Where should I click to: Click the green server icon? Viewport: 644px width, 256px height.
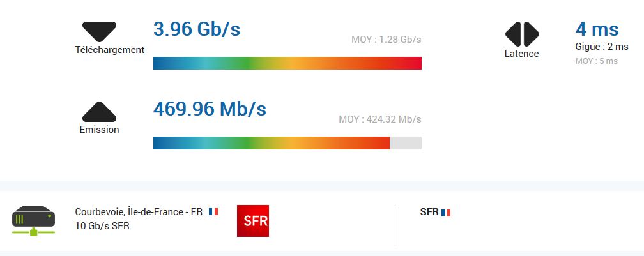[34, 219]
